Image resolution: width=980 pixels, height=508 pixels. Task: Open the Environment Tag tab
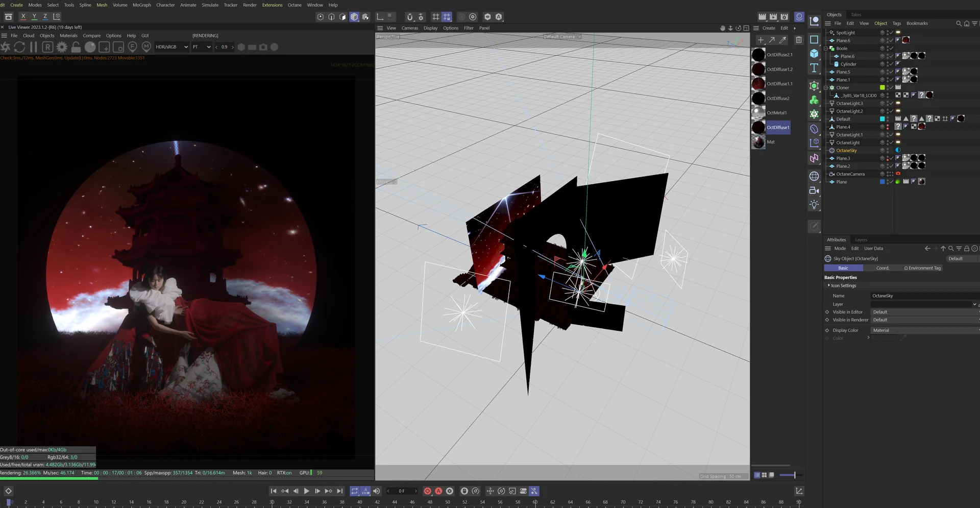click(x=922, y=268)
